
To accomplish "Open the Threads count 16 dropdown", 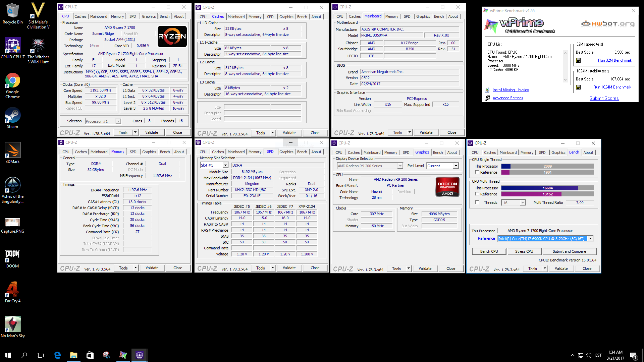I will click(513, 203).
